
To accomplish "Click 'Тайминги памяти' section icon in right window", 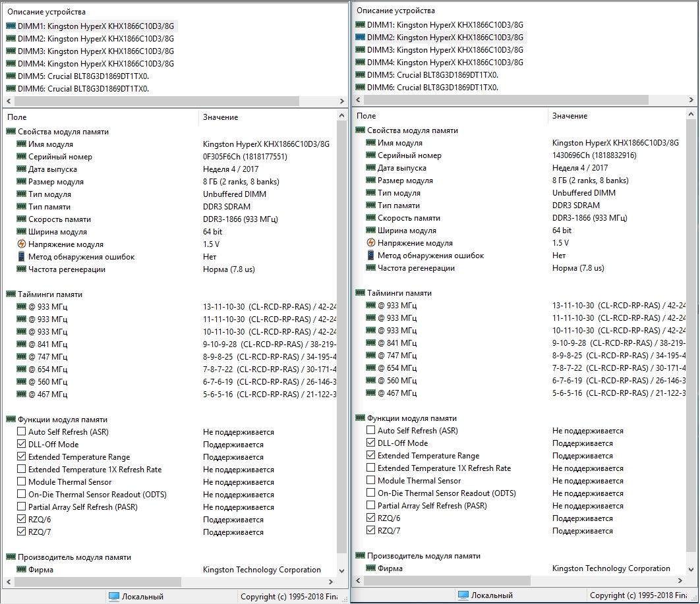I will (x=361, y=292).
